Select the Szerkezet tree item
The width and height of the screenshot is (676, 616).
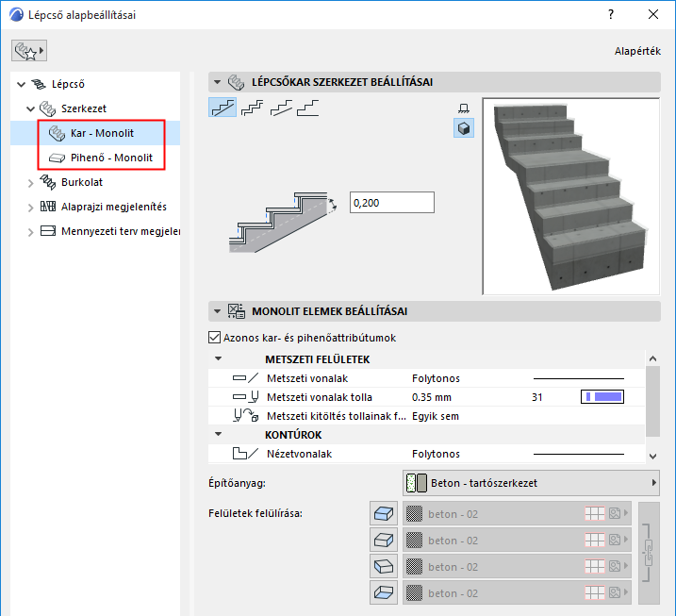(84, 108)
